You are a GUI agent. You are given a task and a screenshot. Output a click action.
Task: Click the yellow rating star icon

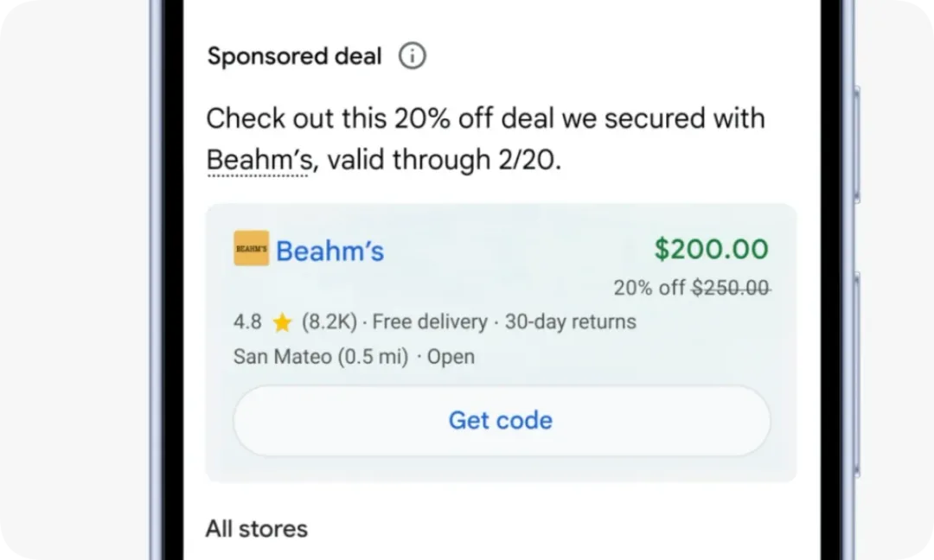[282, 323]
